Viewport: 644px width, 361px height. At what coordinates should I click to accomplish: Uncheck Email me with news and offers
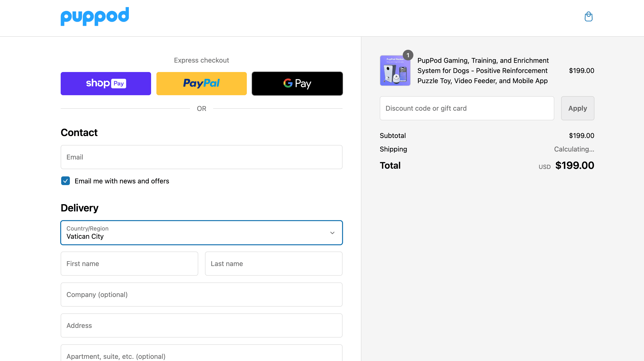(x=66, y=181)
